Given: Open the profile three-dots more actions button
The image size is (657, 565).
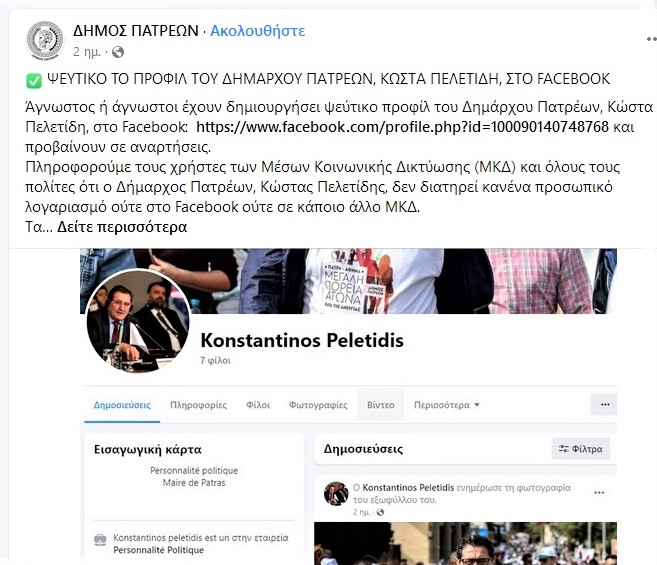Looking at the screenshot, I should click(605, 404).
